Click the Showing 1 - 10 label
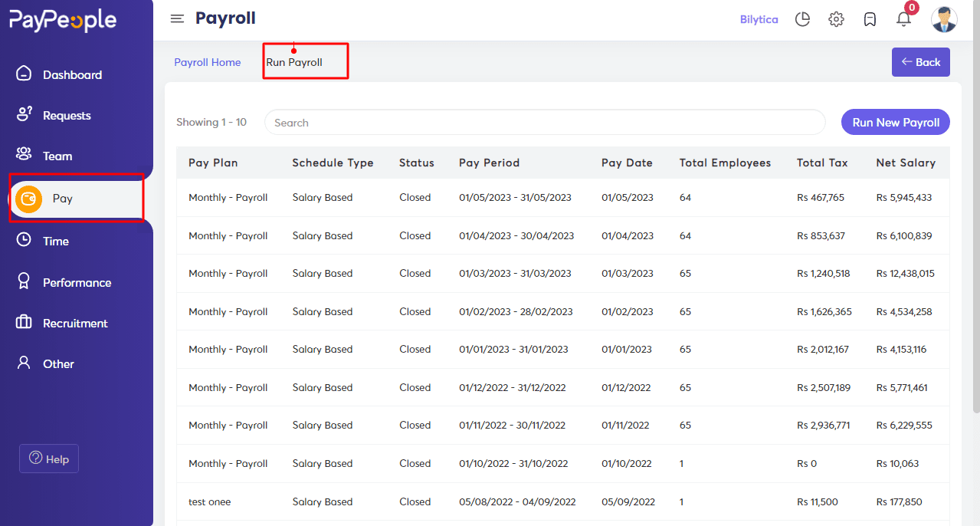Screen dimensions: 980x526 211,123
